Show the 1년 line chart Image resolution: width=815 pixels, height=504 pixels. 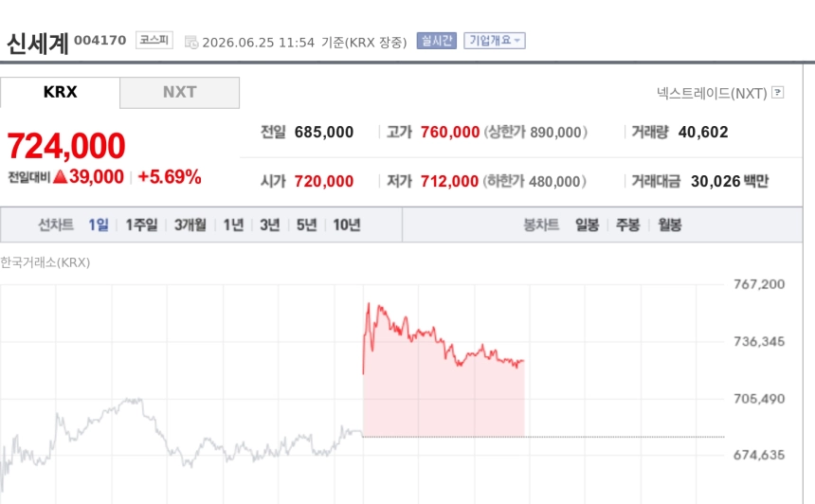(233, 225)
